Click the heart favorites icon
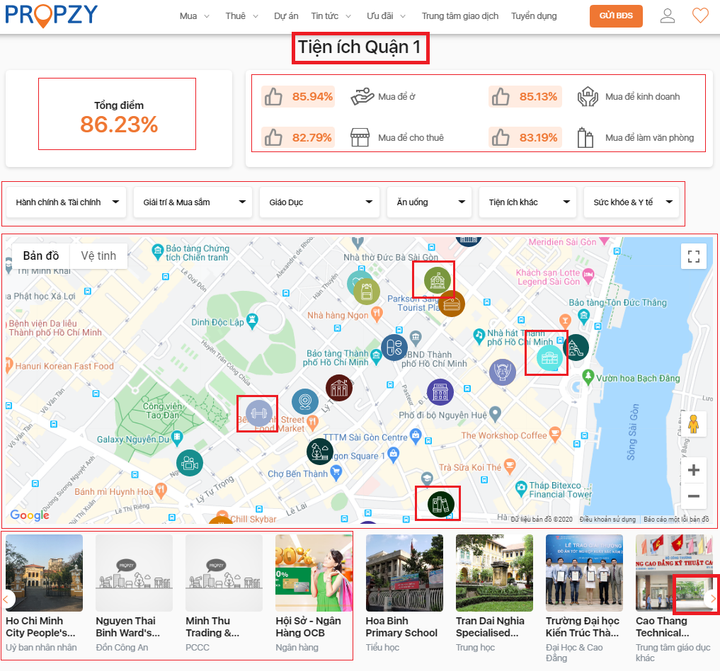The width and height of the screenshot is (720, 671). pyautogui.click(x=699, y=16)
